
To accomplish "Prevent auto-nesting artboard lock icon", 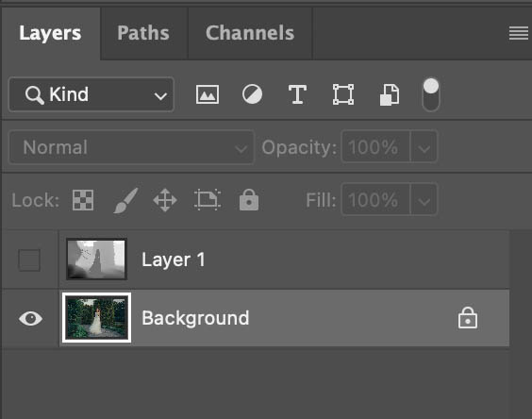I will [x=208, y=200].
